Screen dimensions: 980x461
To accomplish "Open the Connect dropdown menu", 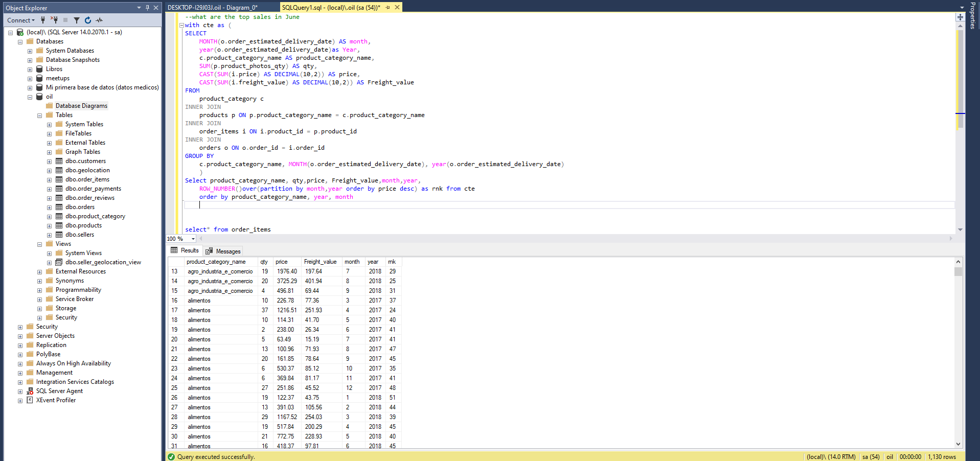I will pyautogui.click(x=21, y=20).
